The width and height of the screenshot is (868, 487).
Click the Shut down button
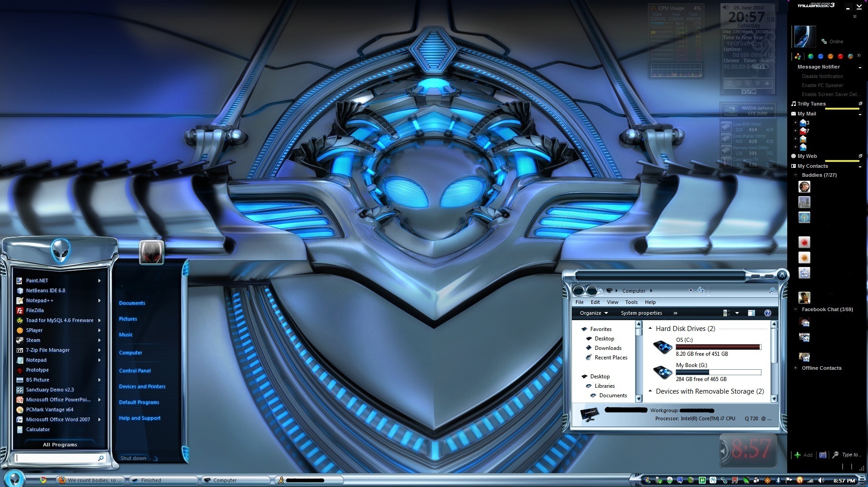133,458
